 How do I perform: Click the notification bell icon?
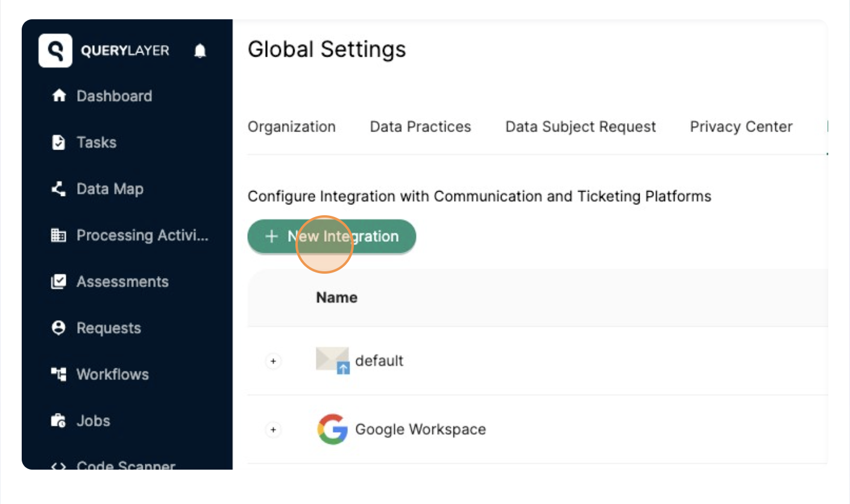pos(200,51)
